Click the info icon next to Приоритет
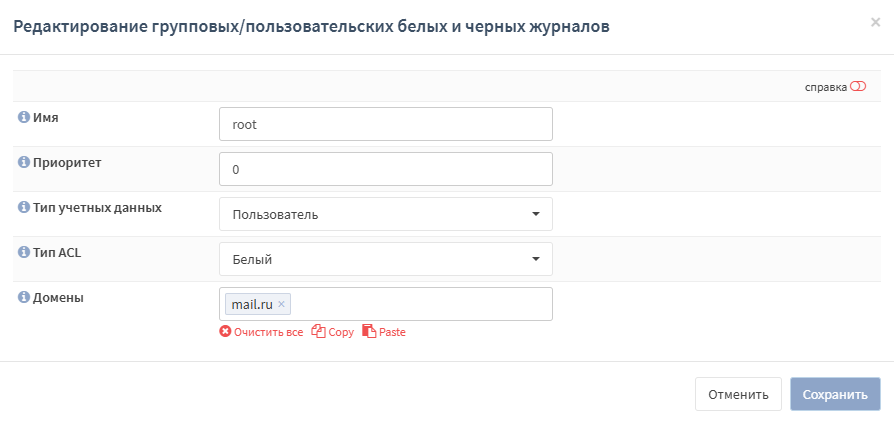 [x=24, y=162]
